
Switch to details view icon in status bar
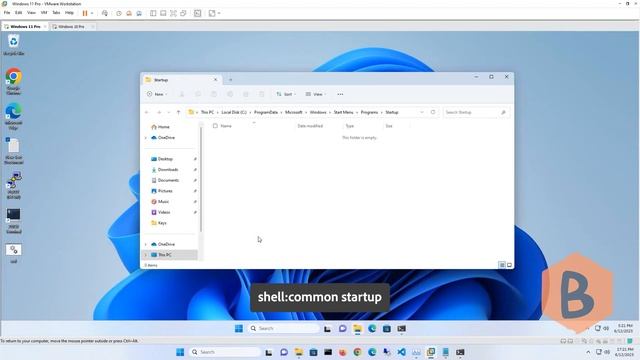point(502,265)
